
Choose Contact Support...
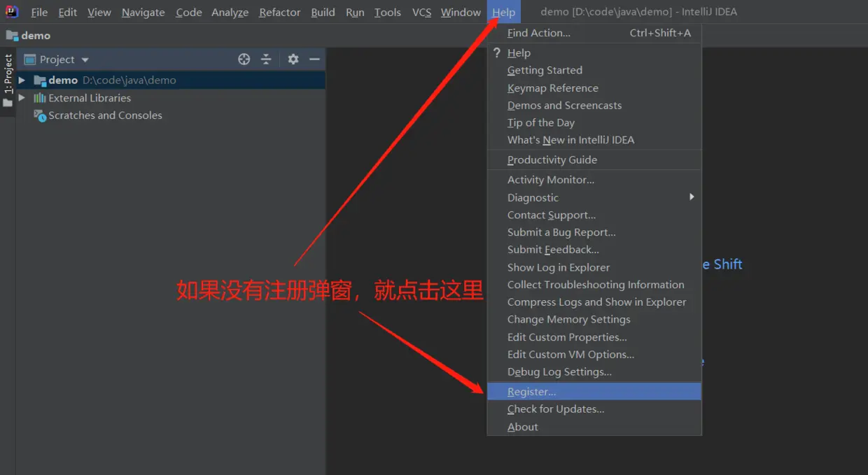point(594,215)
